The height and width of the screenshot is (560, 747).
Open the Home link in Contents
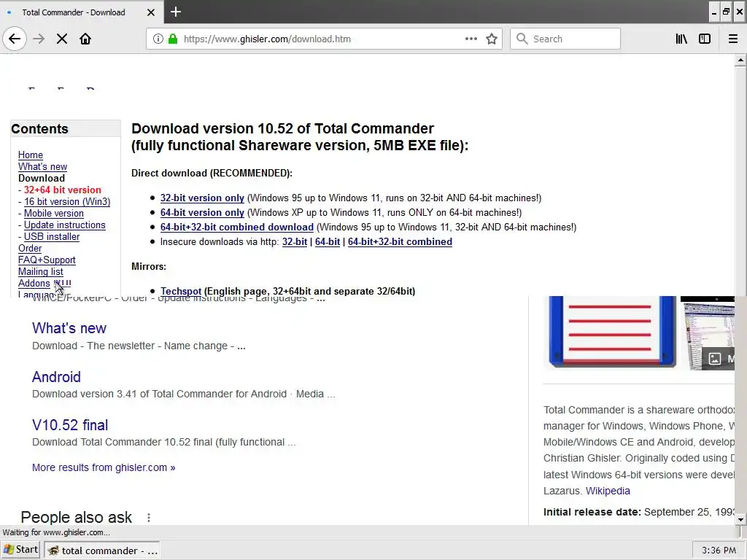click(x=31, y=155)
